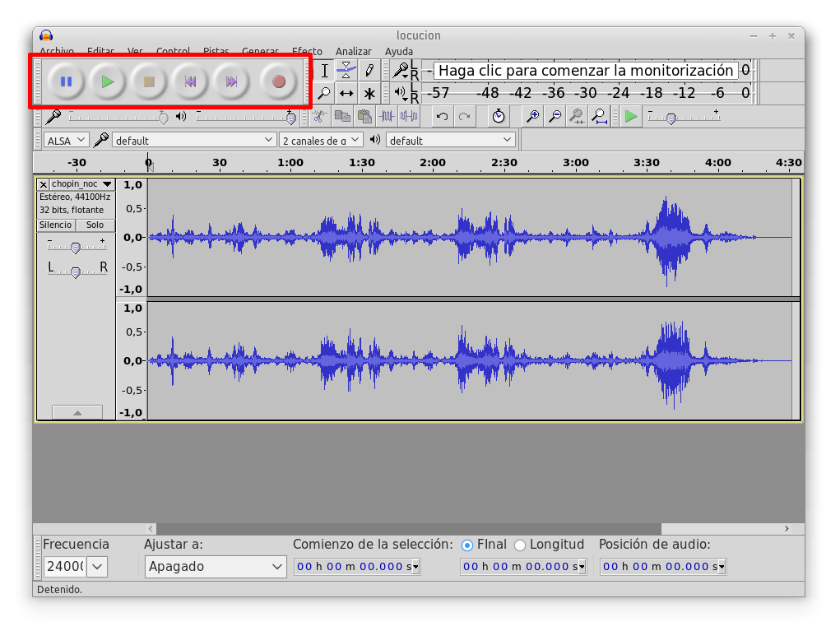Open the audio position format dropdown
Viewport: 840px width, 631px height.
722,567
